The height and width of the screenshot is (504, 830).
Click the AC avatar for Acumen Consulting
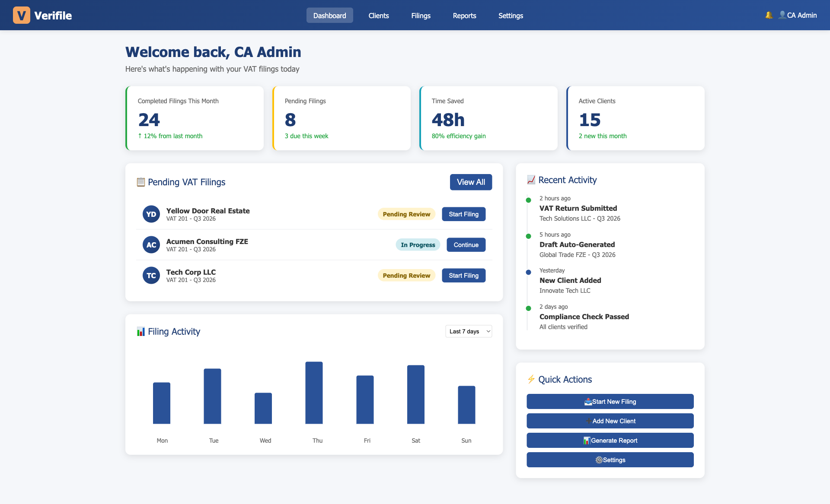[x=151, y=245]
